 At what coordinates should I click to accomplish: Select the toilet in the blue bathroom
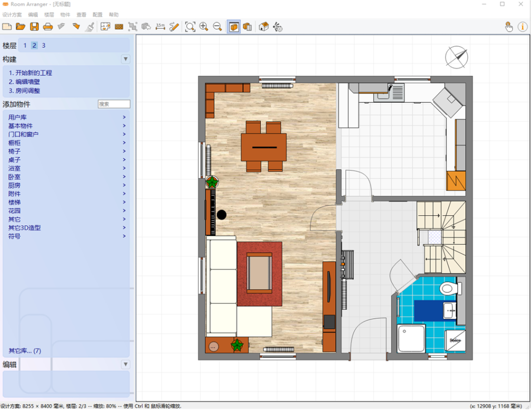tap(450, 289)
